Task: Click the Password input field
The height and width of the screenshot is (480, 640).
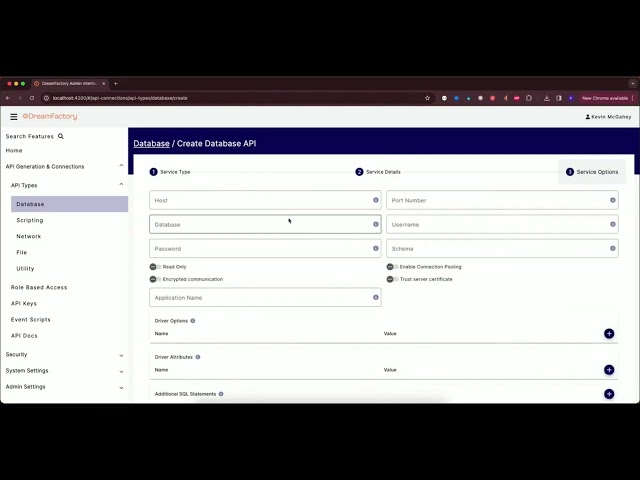Action: coord(265,248)
